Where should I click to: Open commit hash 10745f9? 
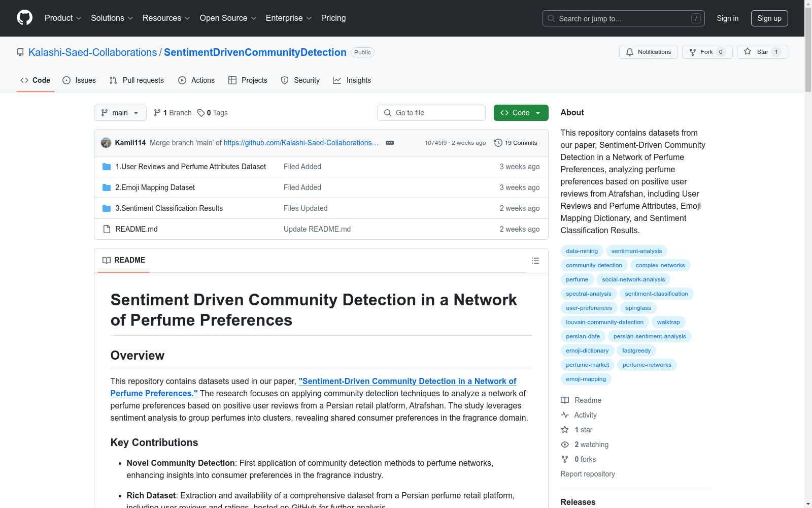(x=435, y=143)
